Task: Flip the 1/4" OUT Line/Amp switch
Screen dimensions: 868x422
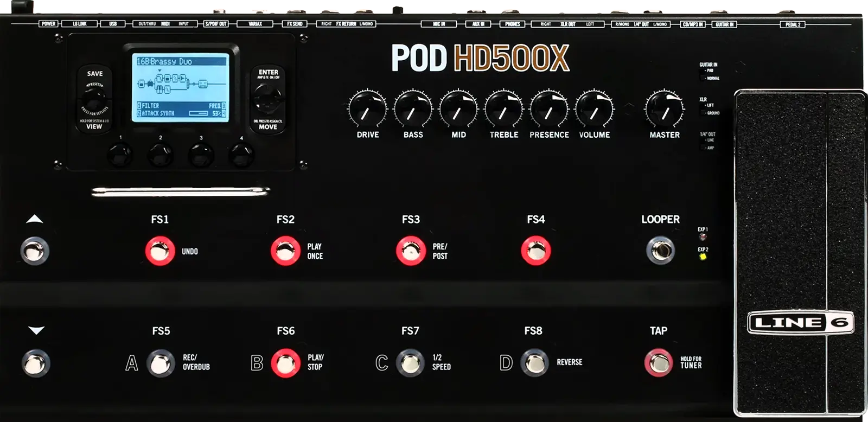Action: [x=704, y=144]
